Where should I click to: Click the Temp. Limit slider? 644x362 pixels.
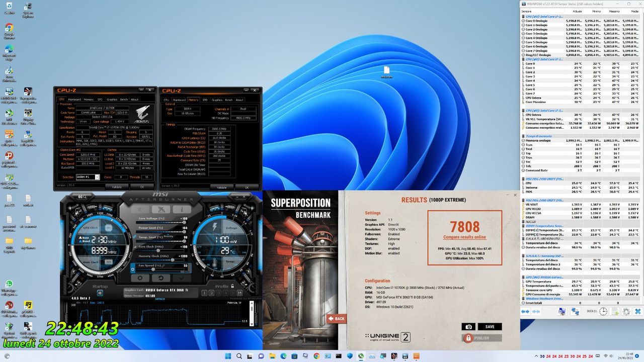coord(161,241)
